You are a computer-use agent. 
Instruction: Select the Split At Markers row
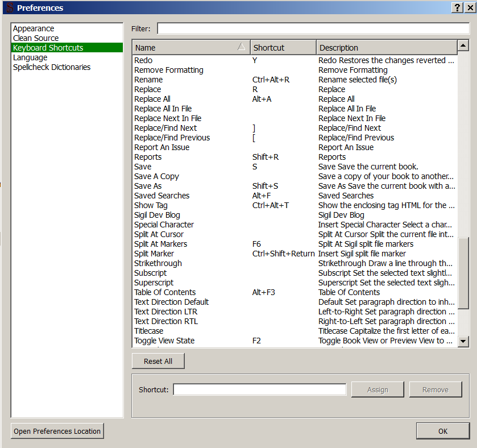pyautogui.click(x=295, y=244)
